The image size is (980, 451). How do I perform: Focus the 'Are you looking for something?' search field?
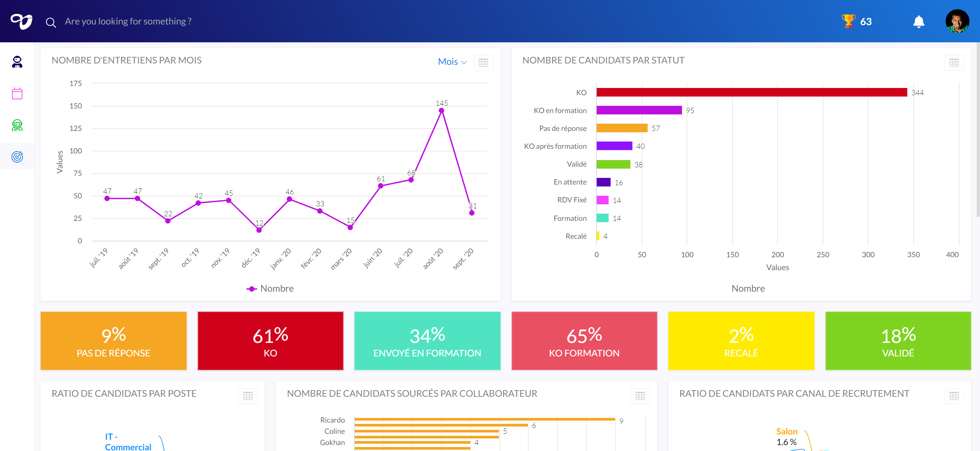[128, 21]
